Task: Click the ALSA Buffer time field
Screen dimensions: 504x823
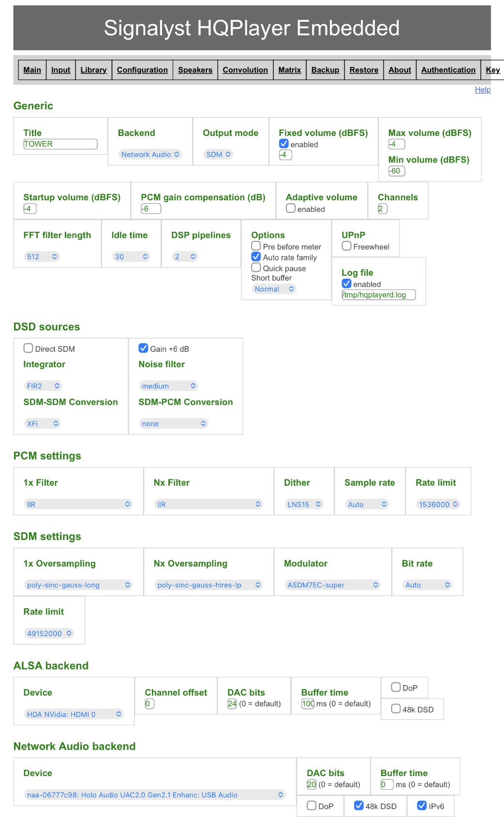Action: pos(308,703)
